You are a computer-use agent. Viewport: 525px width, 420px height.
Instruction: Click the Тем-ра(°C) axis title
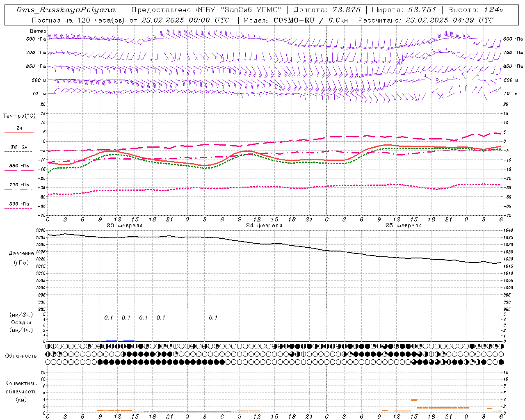[x=19, y=116]
